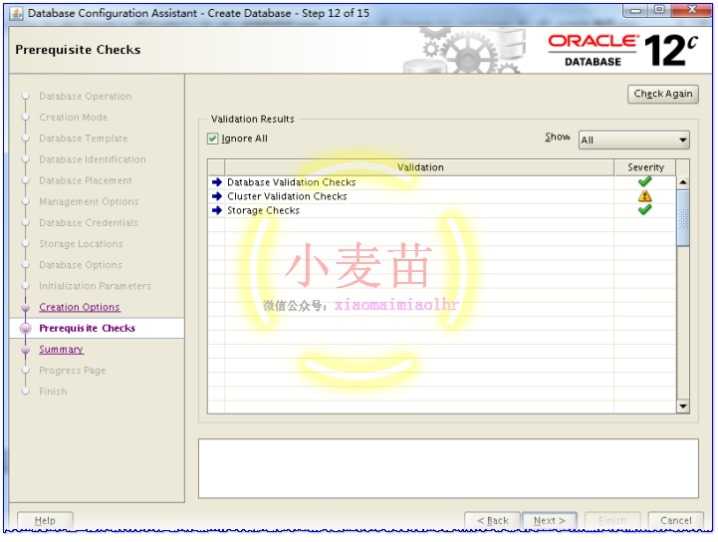The width and height of the screenshot is (718, 542).
Task: Open Summary step link
Action: [61, 350]
